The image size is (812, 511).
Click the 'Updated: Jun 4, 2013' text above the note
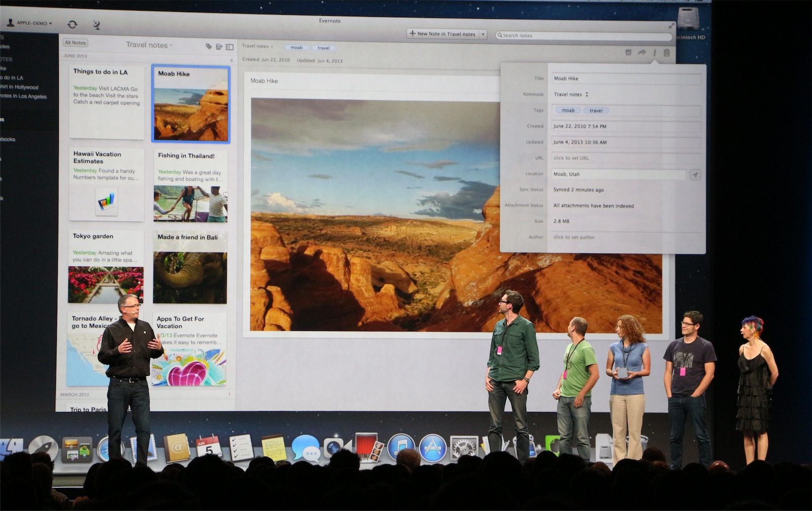[320, 61]
